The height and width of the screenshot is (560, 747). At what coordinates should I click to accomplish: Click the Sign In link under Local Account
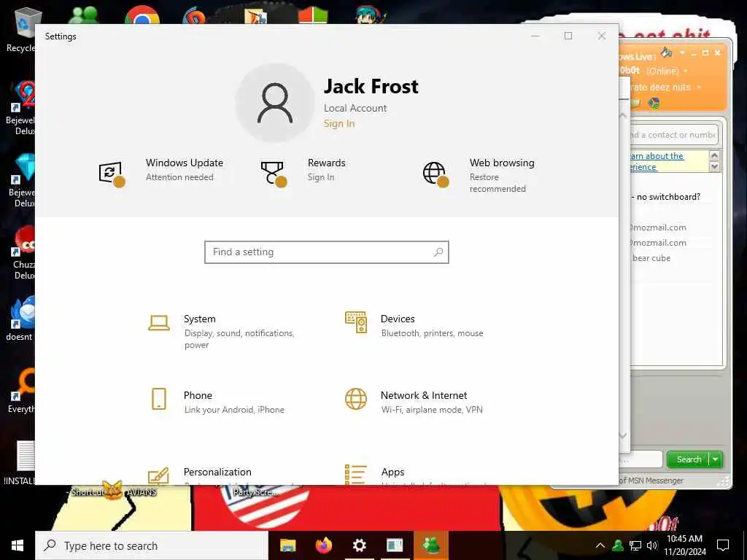click(x=339, y=123)
